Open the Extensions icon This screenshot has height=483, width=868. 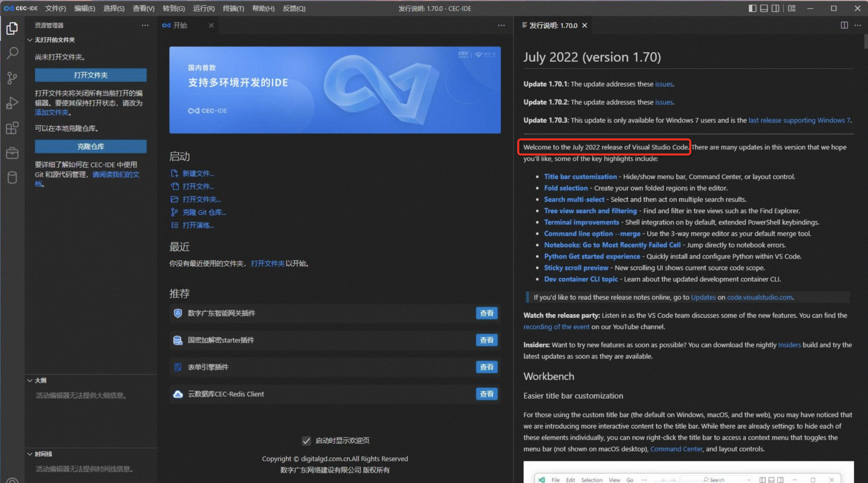click(x=12, y=128)
